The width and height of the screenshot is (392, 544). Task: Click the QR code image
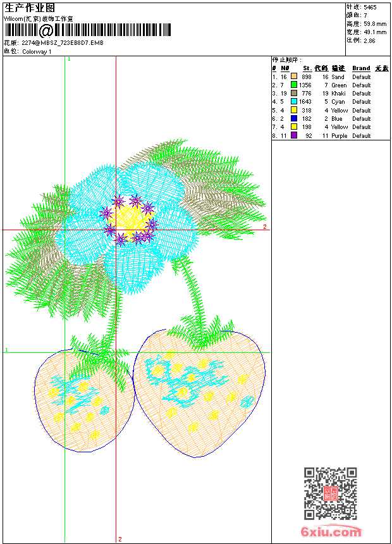click(331, 493)
